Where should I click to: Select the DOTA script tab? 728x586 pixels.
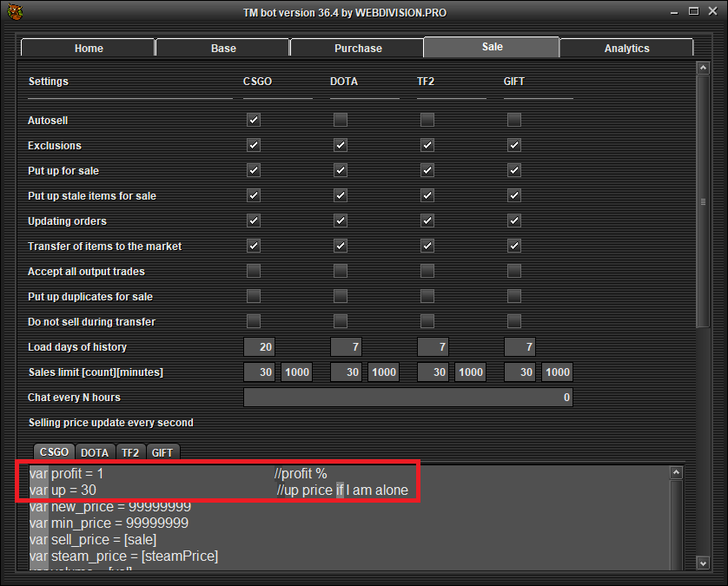pyautogui.click(x=95, y=452)
